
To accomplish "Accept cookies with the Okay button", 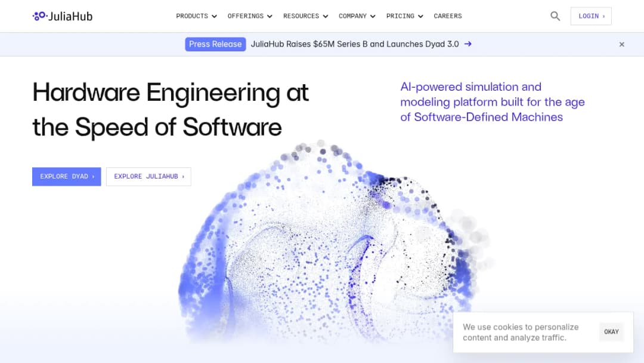I will (x=611, y=332).
